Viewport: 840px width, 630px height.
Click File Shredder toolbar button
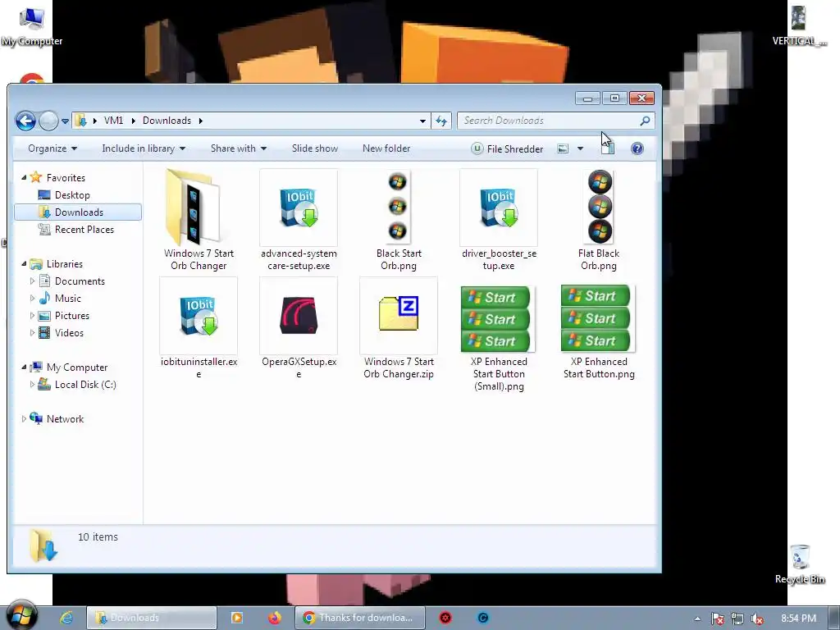pyautogui.click(x=507, y=148)
